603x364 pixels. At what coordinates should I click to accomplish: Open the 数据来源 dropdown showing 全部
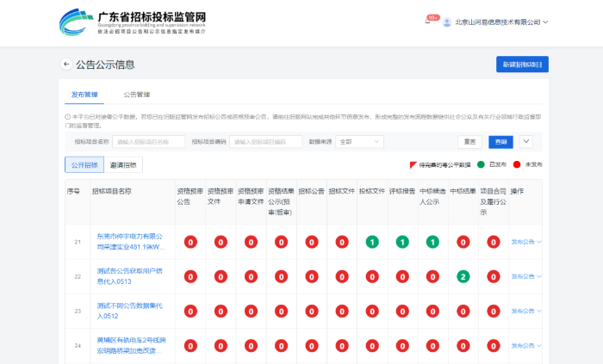point(358,142)
